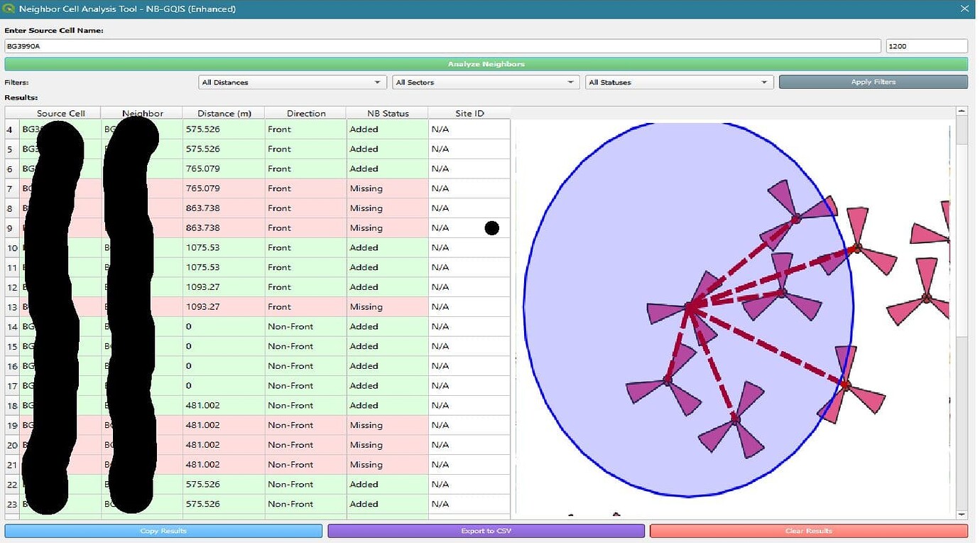980x543 pixels.
Task: Click the search radius field showing 1200
Action: [927, 46]
